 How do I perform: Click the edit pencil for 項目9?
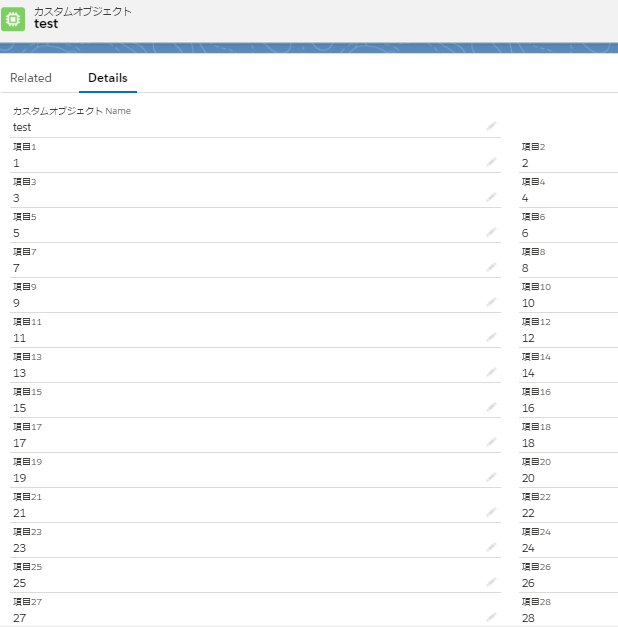point(491,302)
